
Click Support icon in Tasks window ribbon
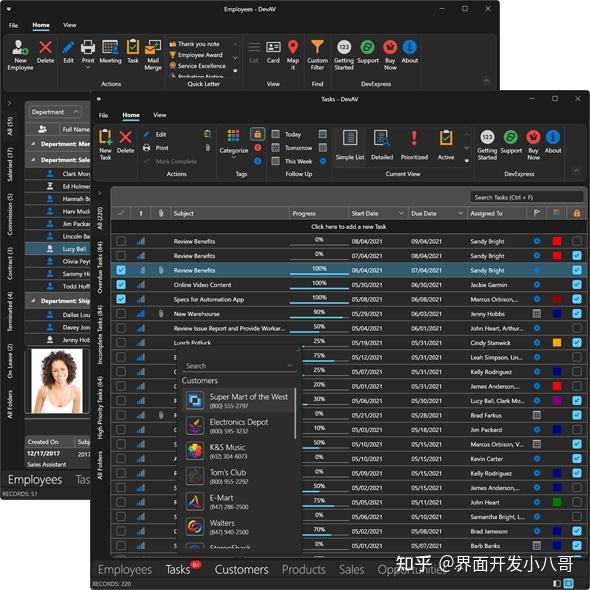tap(511, 137)
